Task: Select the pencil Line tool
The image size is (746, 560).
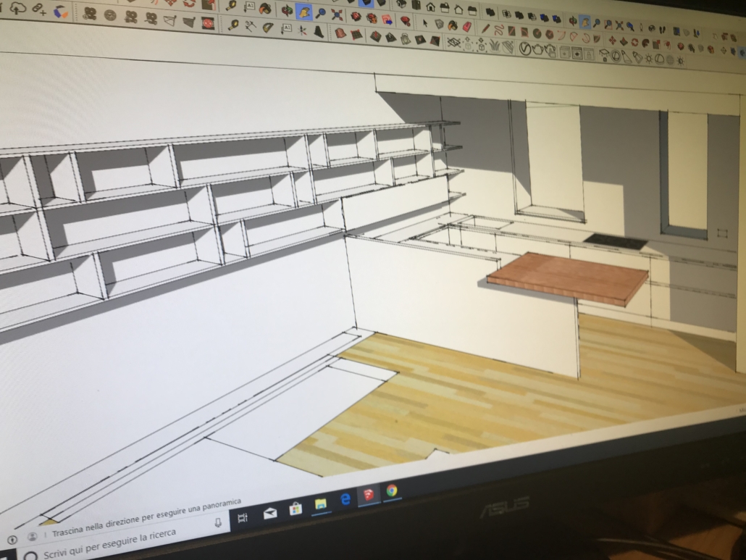Action: (x=485, y=28)
